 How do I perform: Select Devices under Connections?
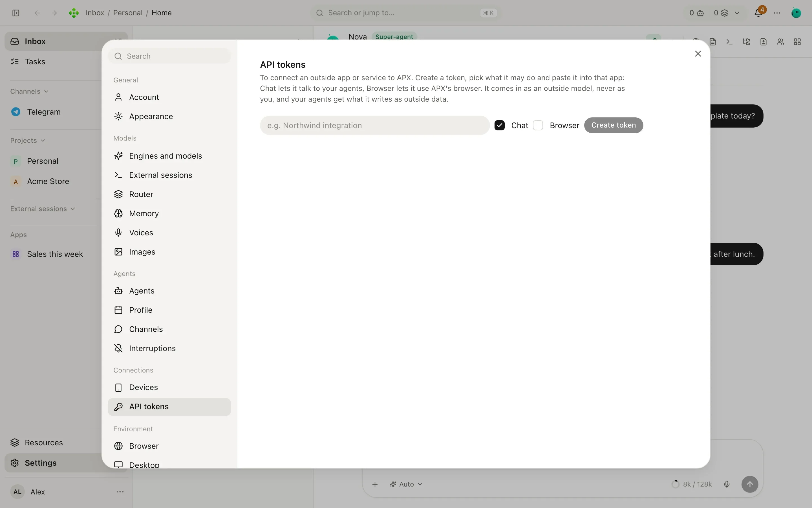pyautogui.click(x=169, y=387)
